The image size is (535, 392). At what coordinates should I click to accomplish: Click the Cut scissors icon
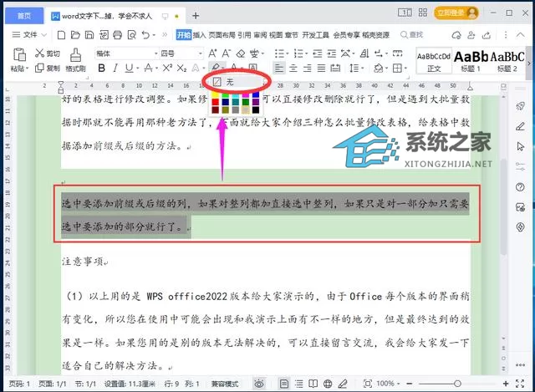(39, 53)
